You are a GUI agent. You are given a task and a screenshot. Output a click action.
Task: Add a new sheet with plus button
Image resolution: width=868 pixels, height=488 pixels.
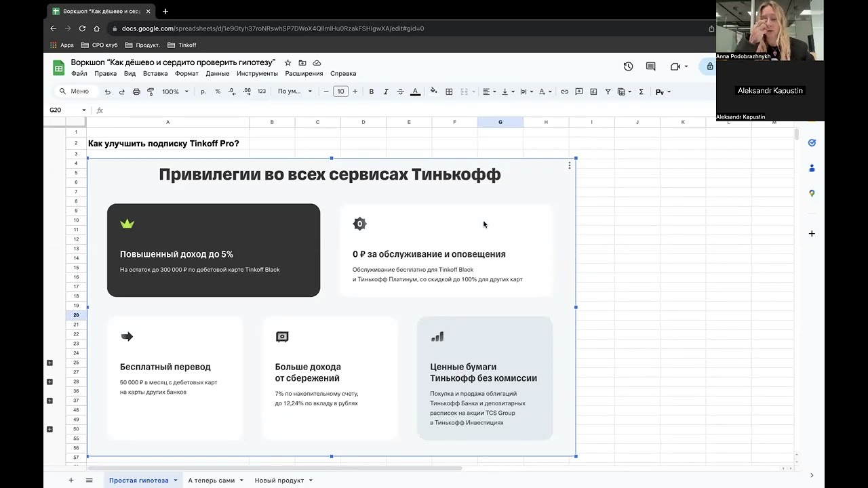pyautogui.click(x=71, y=480)
